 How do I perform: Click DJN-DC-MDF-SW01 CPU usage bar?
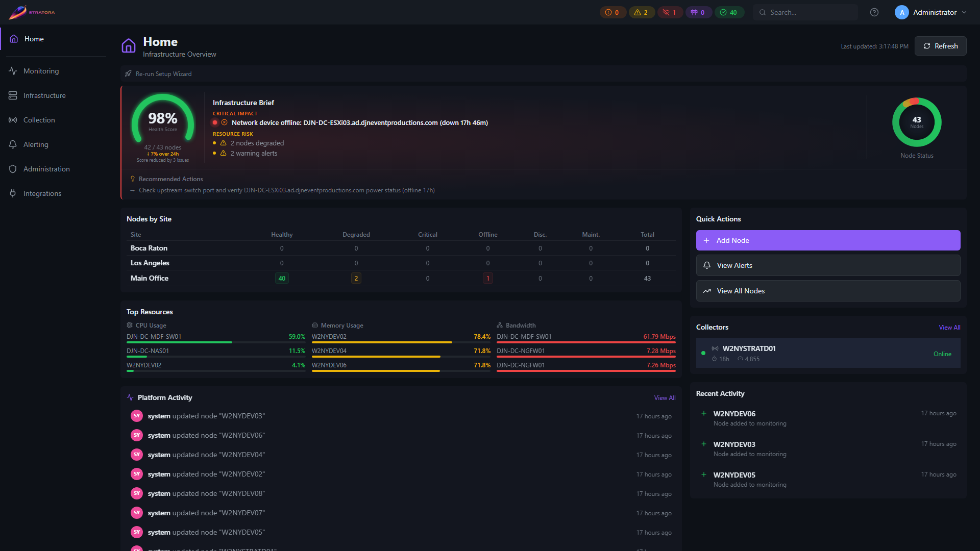tap(216, 342)
